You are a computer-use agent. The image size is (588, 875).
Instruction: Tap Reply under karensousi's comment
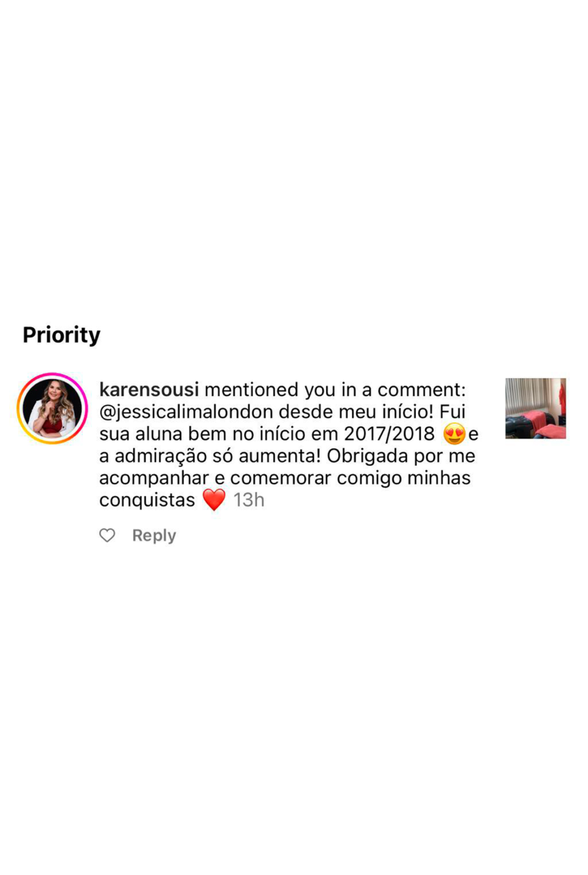154,535
